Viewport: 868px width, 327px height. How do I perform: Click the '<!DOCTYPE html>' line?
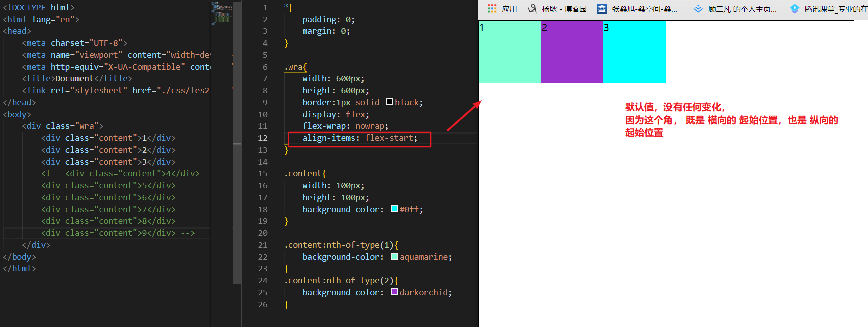coord(39,7)
